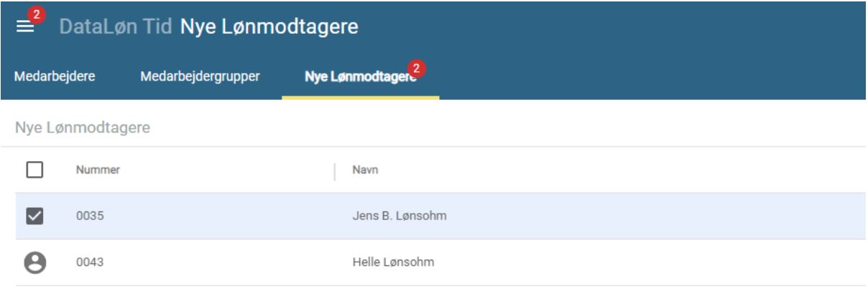Tick the select-all checkbox in header row
This screenshot has height=292, width=868.
pos(34,170)
